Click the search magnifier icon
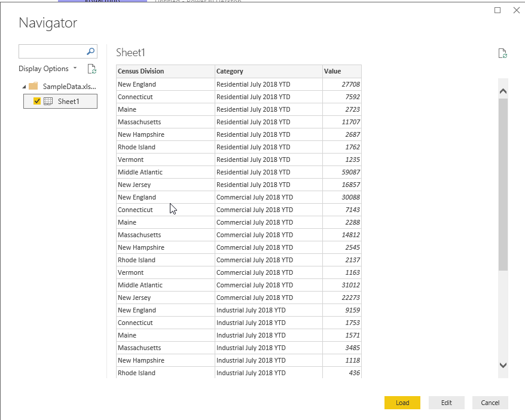The height and width of the screenshot is (420, 525). click(x=91, y=51)
